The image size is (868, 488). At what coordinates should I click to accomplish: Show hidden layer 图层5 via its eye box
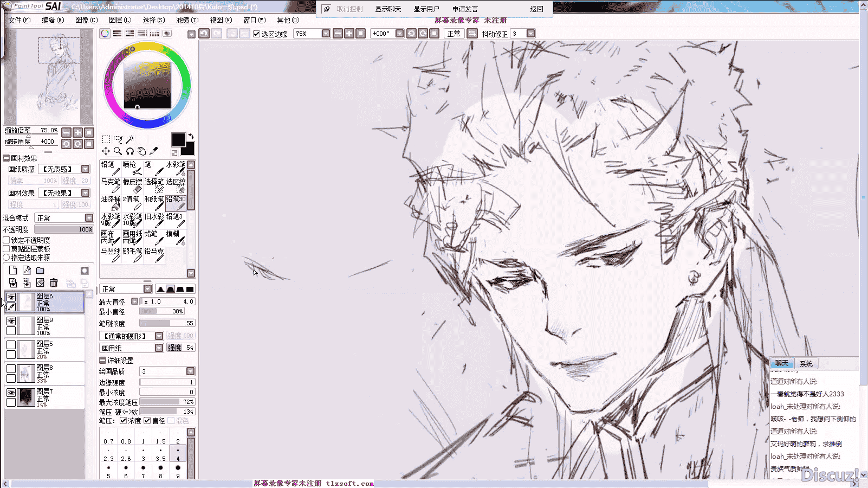click(11, 345)
